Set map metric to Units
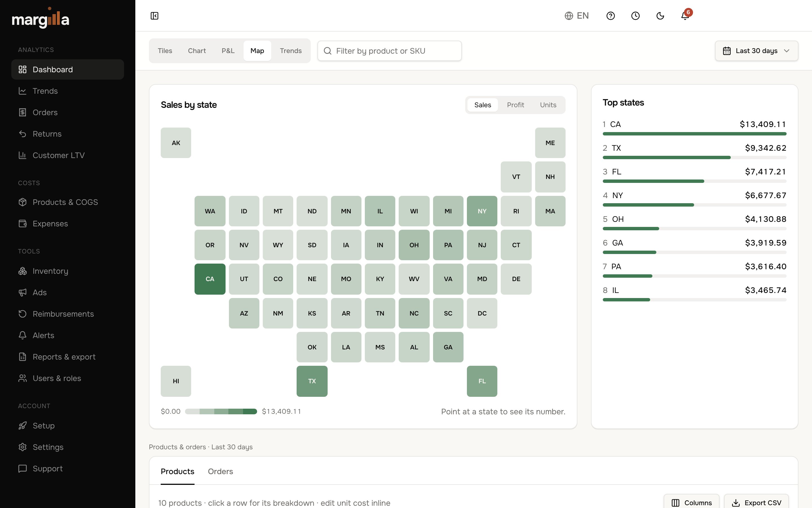Screen dimensions: 812x508 pyautogui.click(x=548, y=105)
